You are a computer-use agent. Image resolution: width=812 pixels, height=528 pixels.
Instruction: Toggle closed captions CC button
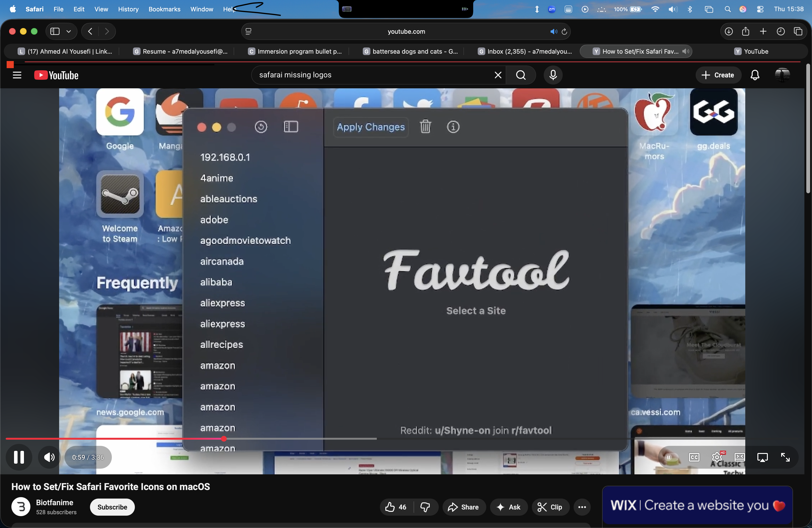[694, 457]
